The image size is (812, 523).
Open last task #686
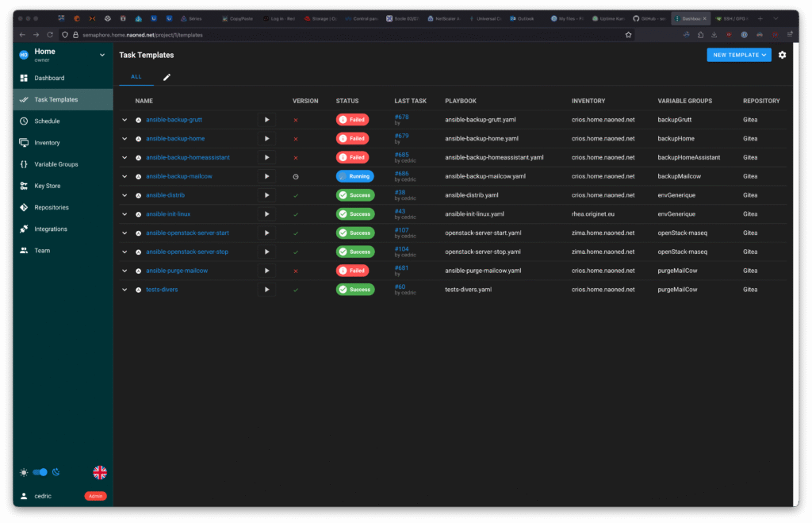(x=401, y=173)
